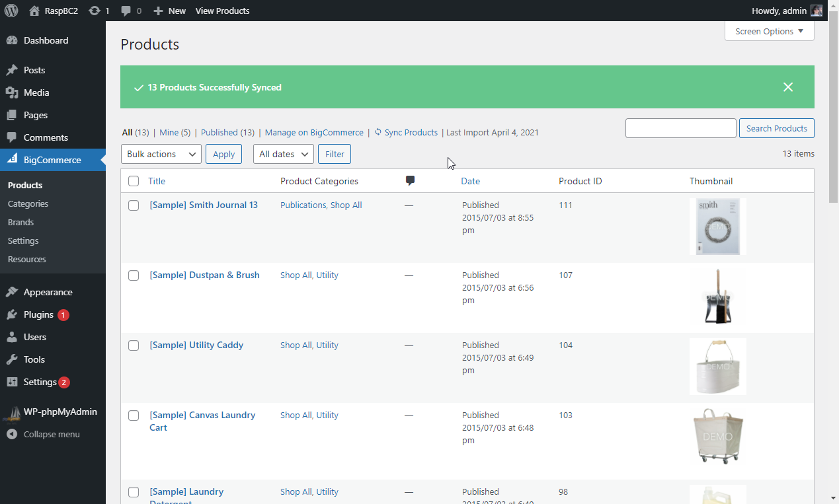Open the Bulk actions dropdown
This screenshot has width=839, height=504.
tap(161, 154)
